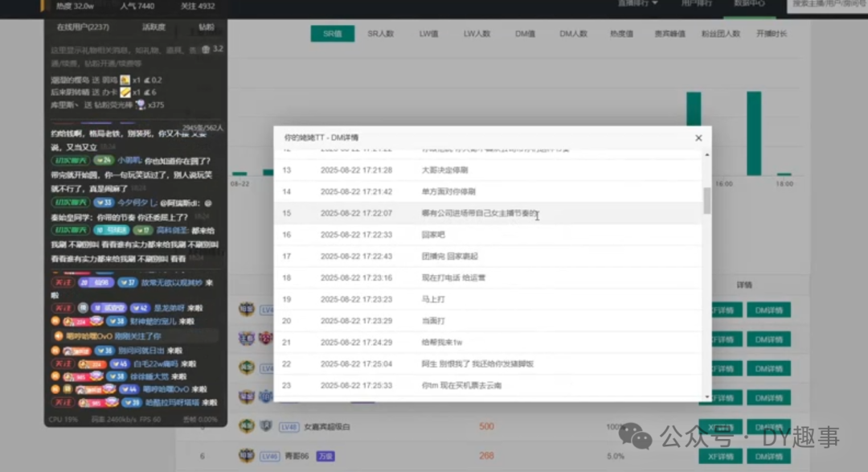The height and width of the screenshot is (472, 868).
Task: Expand the 直播排行 dropdown in the top bar
Action: pyautogui.click(x=637, y=3)
